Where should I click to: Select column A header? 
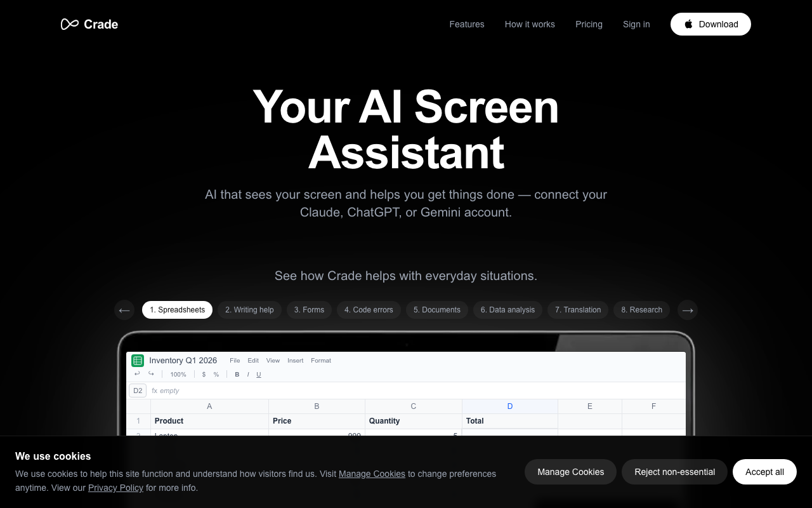coord(209,406)
